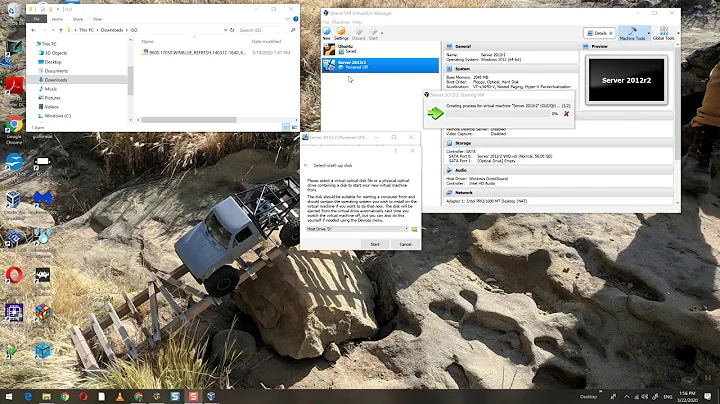Select Windows (C:) in navigation pane
Image resolution: width=720 pixels, height=404 pixels.
coord(57,116)
